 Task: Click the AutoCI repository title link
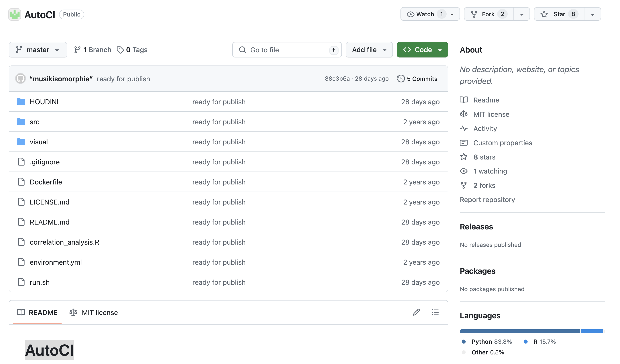click(40, 15)
